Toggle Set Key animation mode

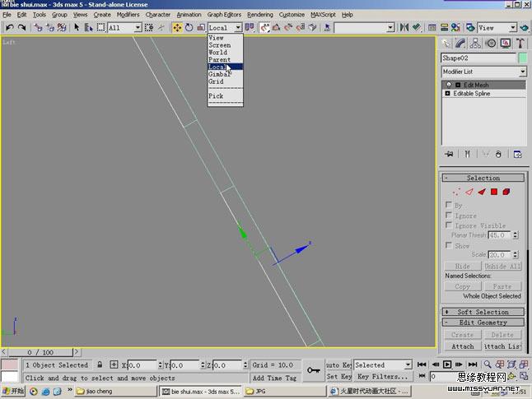(338, 376)
